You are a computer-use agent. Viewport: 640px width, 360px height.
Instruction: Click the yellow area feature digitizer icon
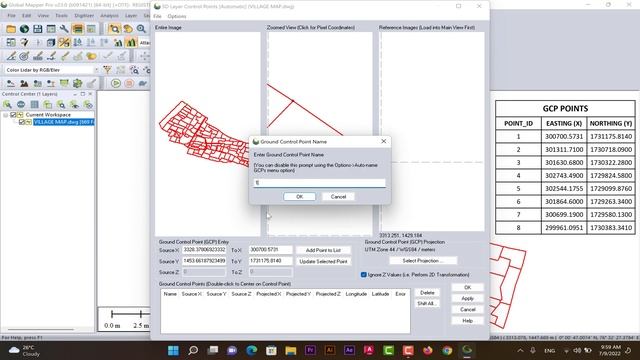pyautogui.click(x=91, y=56)
